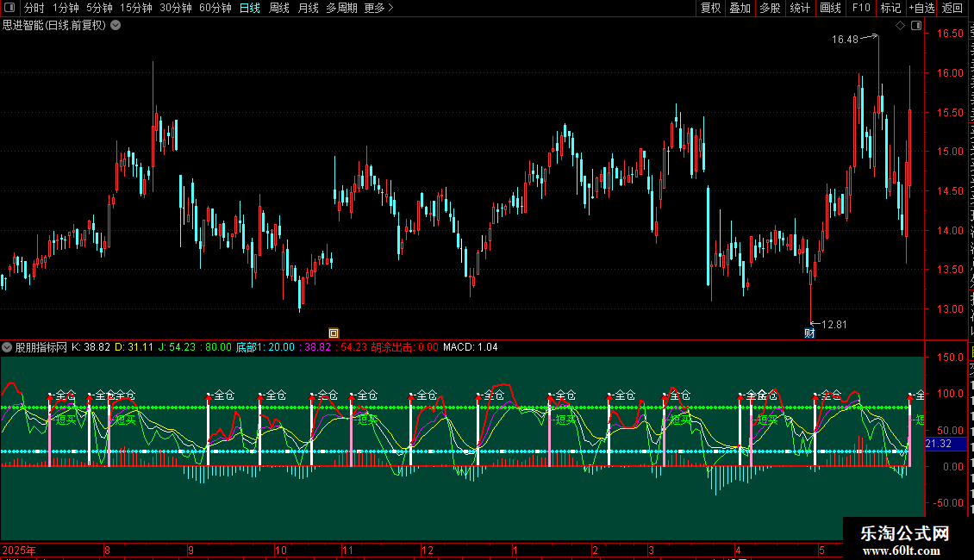Image resolution: width=974 pixels, height=560 pixels.
Task: Click the 12.81 low price label
Action: pyautogui.click(x=834, y=325)
